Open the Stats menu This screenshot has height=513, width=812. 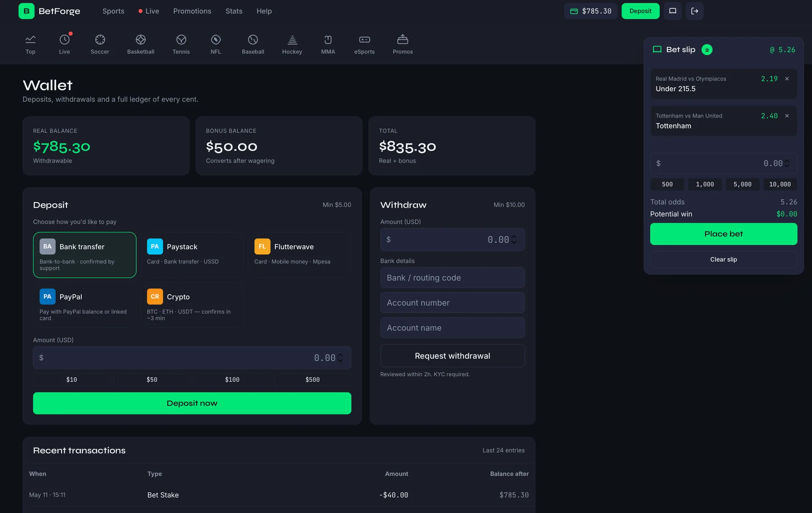[x=234, y=11]
